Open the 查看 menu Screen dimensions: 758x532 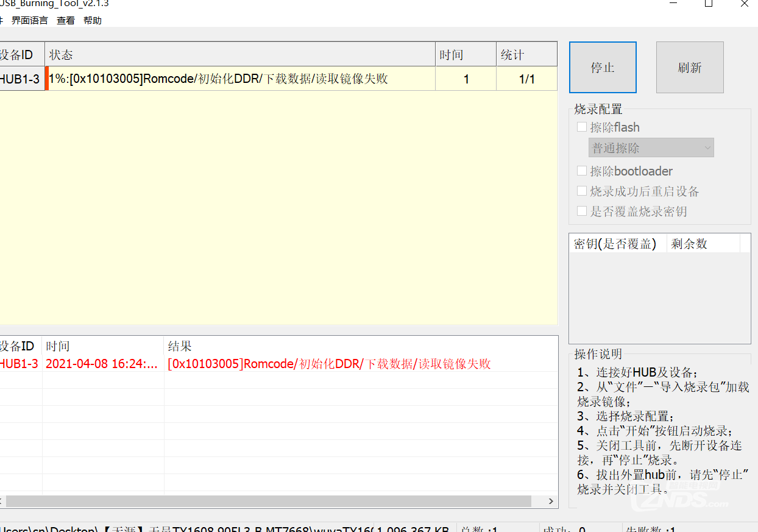click(x=66, y=20)
